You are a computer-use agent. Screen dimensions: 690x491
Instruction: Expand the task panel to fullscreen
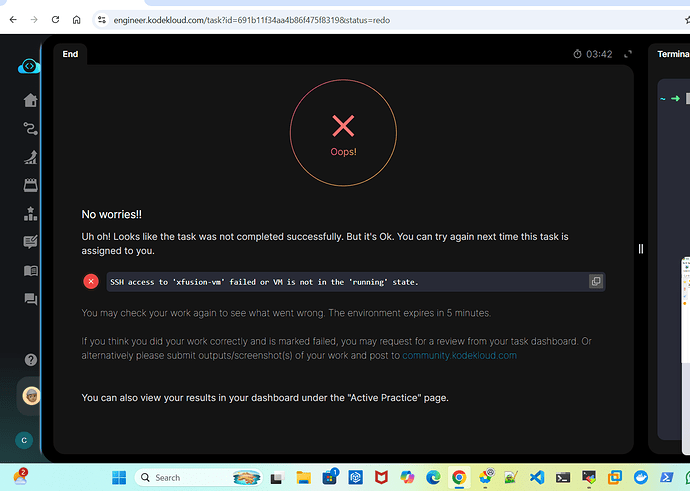[628, 54]
